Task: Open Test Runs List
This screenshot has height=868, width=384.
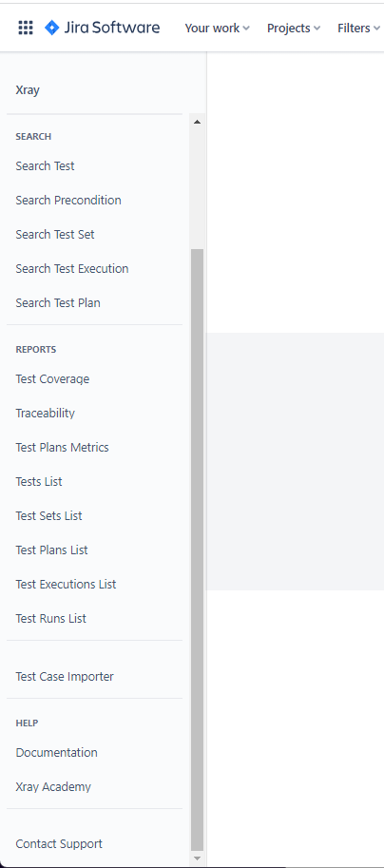Action: point(51,619)
